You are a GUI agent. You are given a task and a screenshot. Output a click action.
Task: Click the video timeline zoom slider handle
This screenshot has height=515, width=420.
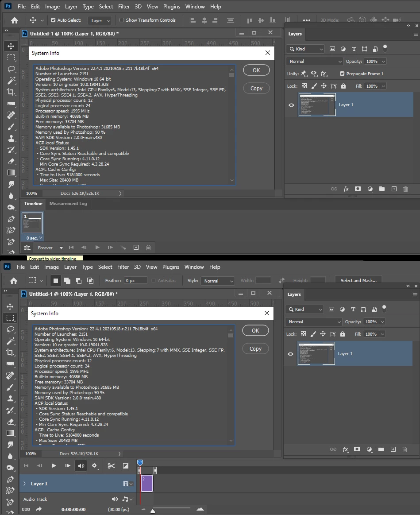click(153, 511)
